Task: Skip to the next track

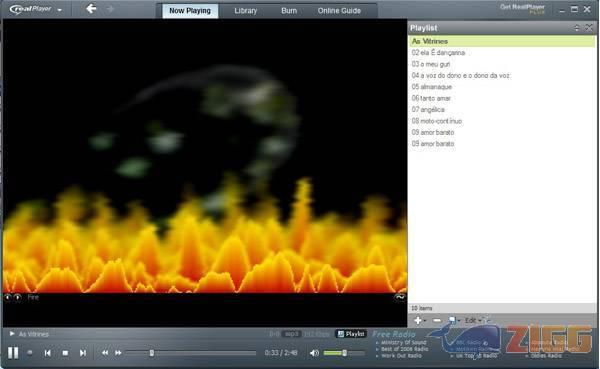Action: click(x=83, y=353)
